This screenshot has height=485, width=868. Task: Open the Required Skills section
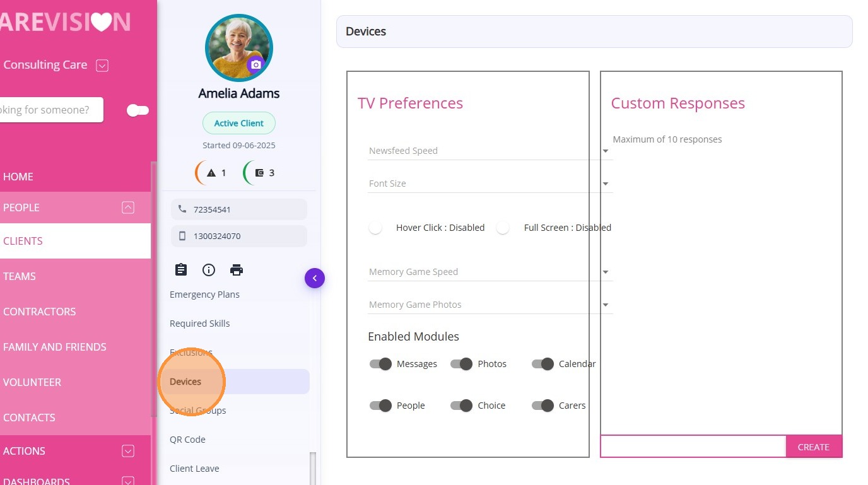point(199,324)
